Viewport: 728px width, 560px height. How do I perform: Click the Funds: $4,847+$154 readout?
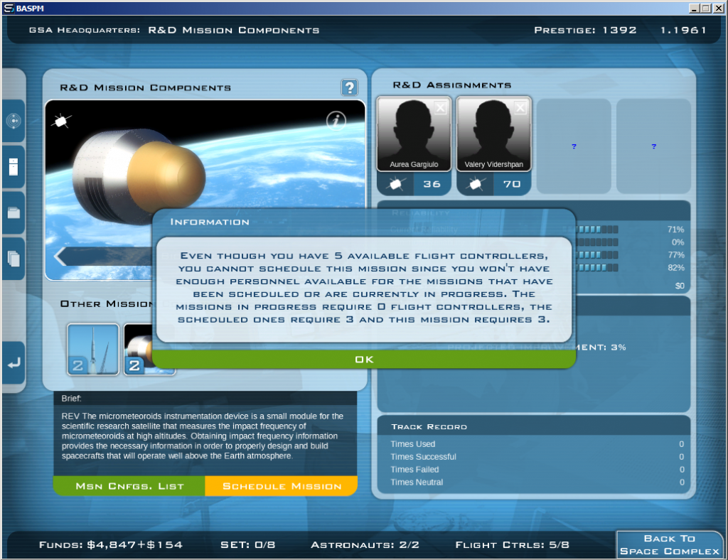point(110,544)
